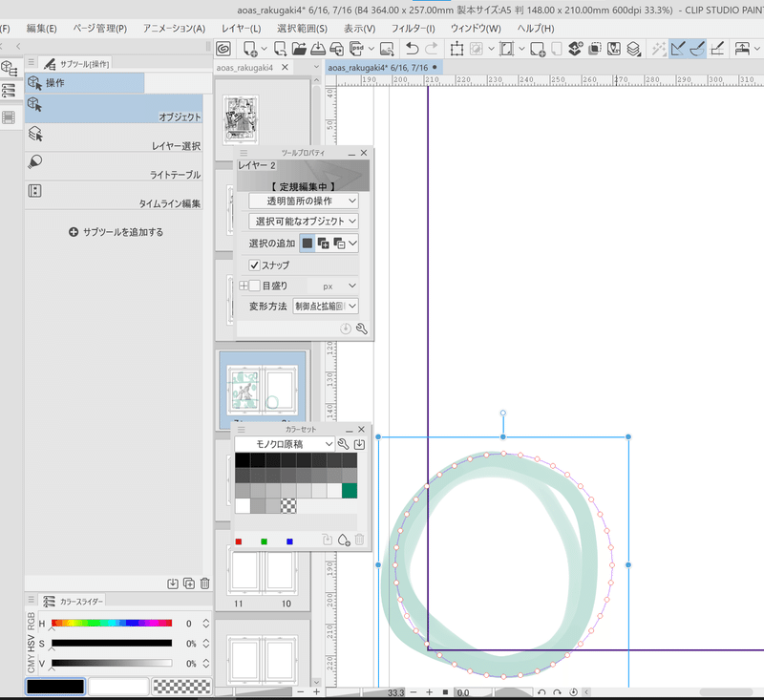764x700 pixels.
Task: Open the レイヤー(L) menu
Action: pyautogui.click(x=242, y=29)
